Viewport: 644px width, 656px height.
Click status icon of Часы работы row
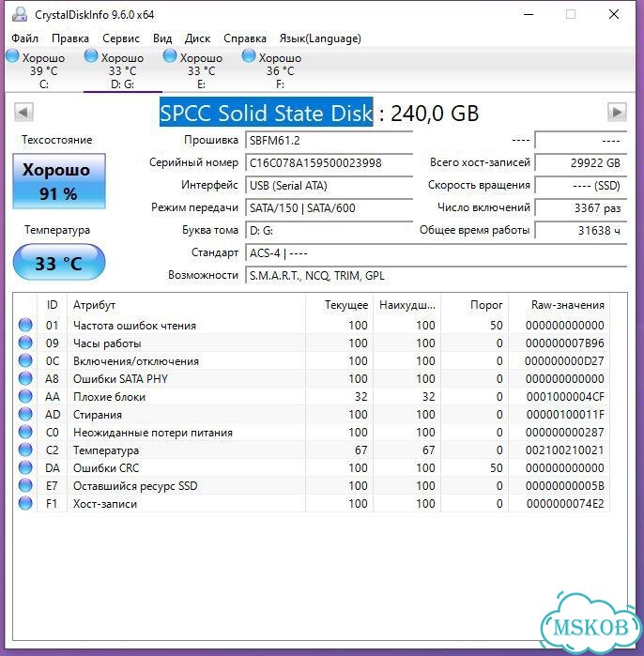pyautogui.click(x=25, y=343)
